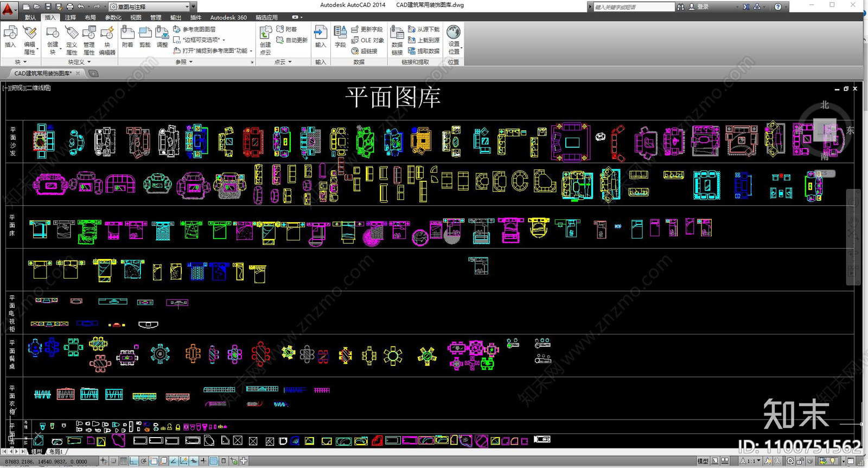This screenshot has width=868, height=468.
Task: Select the 数据链接 (Data Link) icon
Action: [397, 40]
